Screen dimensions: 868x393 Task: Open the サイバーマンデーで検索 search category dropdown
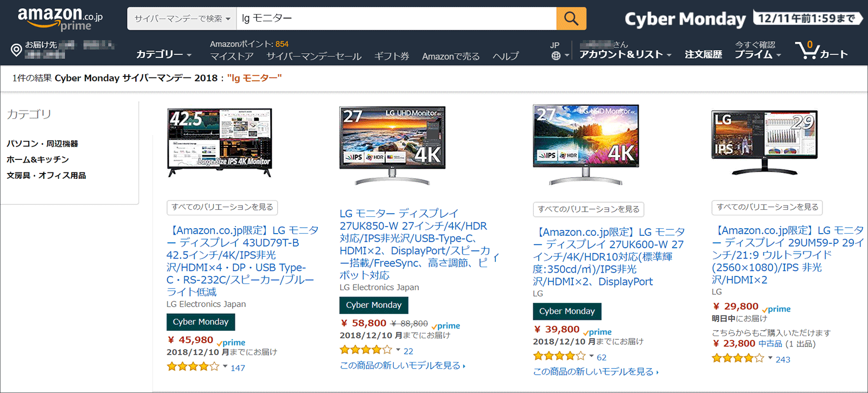(x=182, y=18)
